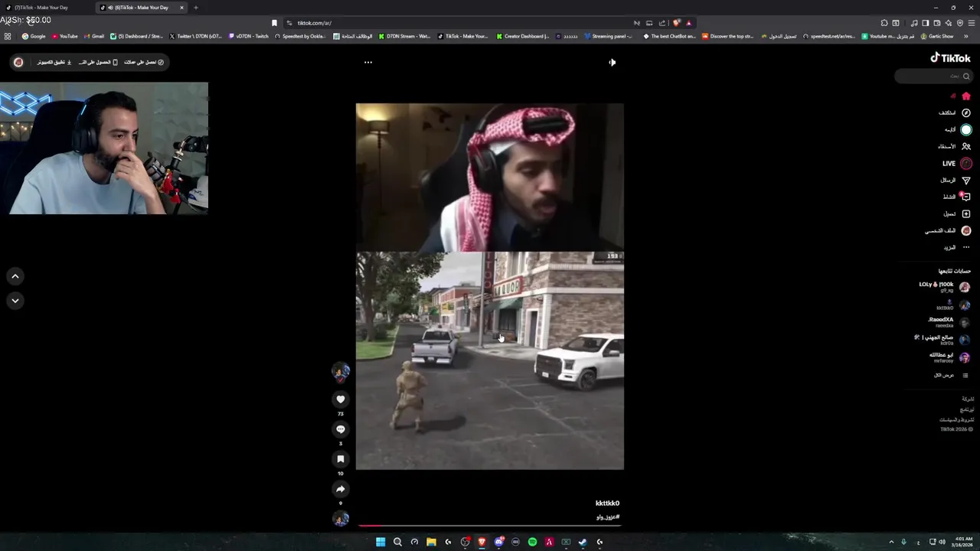
Task: Open Gartic Show bookmark
Action: 937,36
